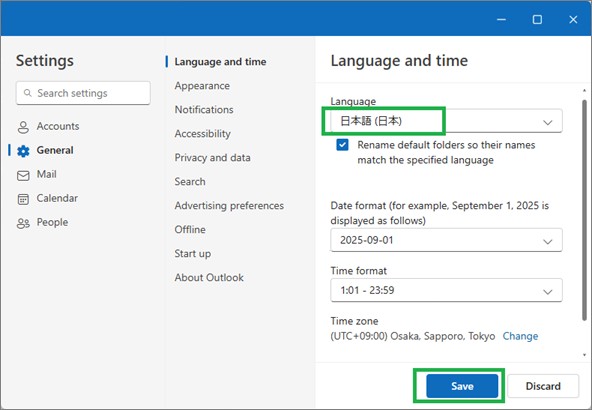
Task: Go to Accessibility section
Action: click(202, 134)
